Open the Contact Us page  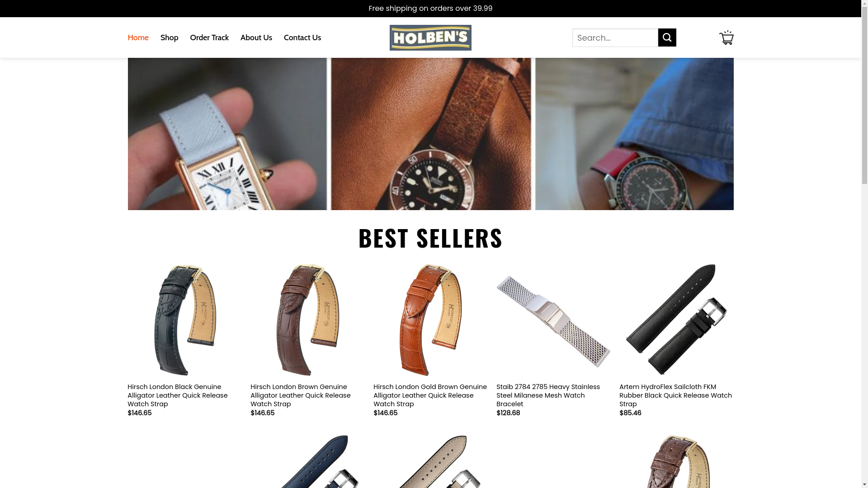[x=302, y=38]
